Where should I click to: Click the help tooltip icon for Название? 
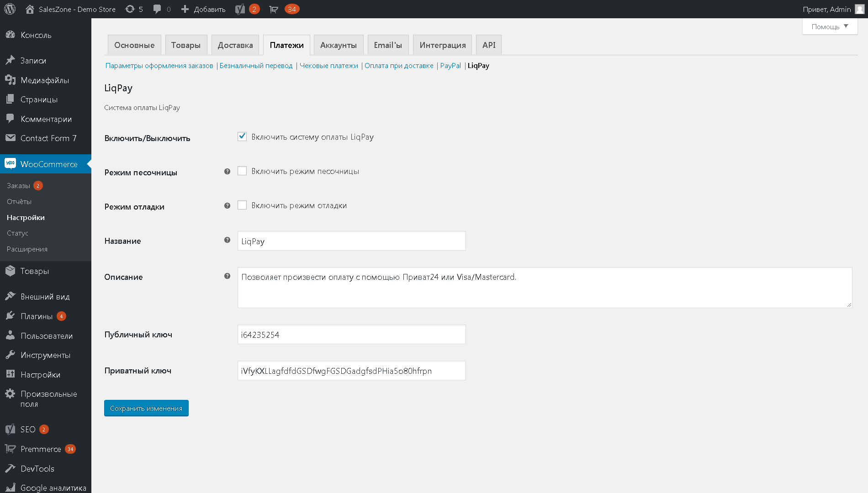[x=227, y=240]
